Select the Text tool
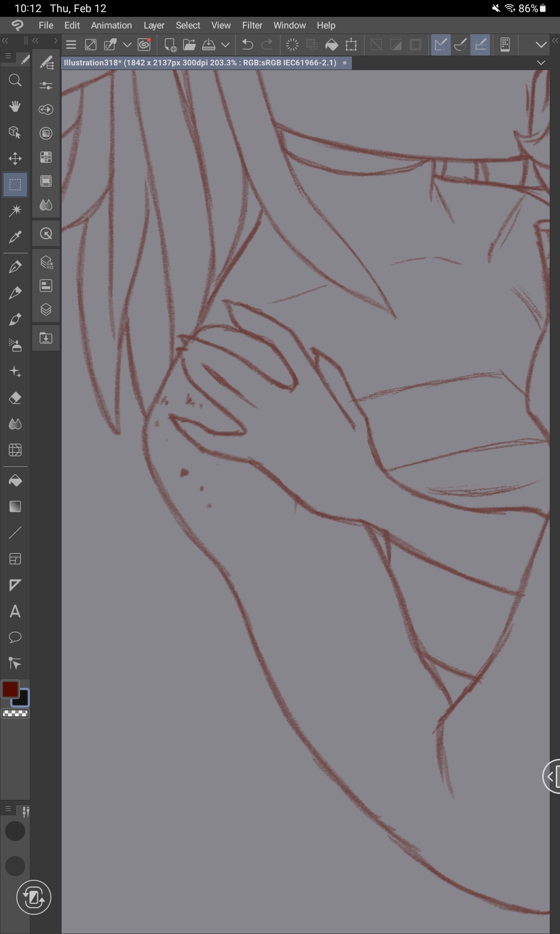This screenshot has width=560, height=934. coord(15,611)
